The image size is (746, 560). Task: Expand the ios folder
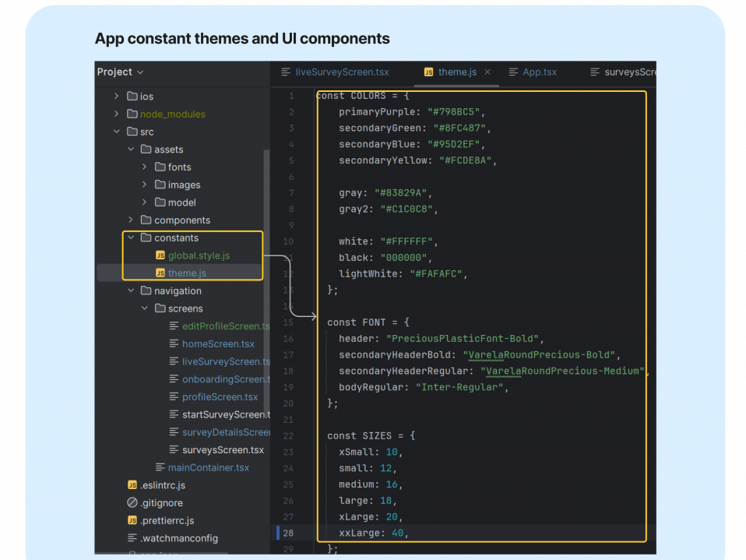[x=117, y=97]
